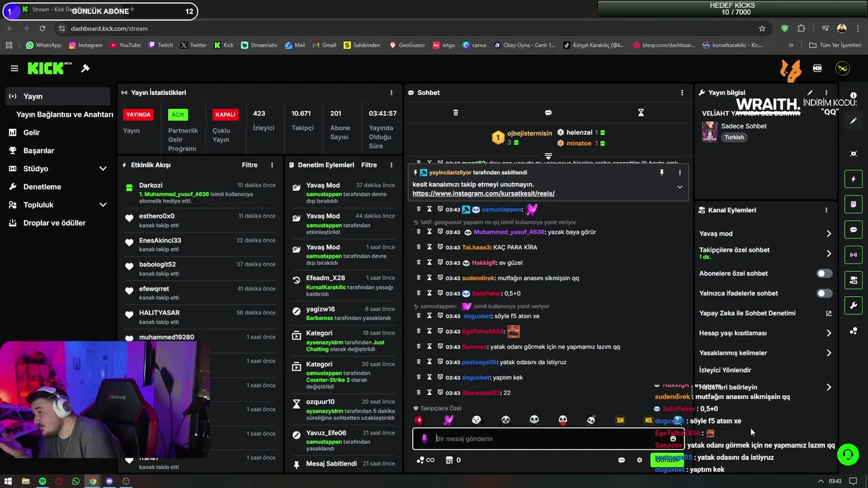868x488 pixels.
Task: Click the Windows Start button
Action: click(x=7, y=481)
